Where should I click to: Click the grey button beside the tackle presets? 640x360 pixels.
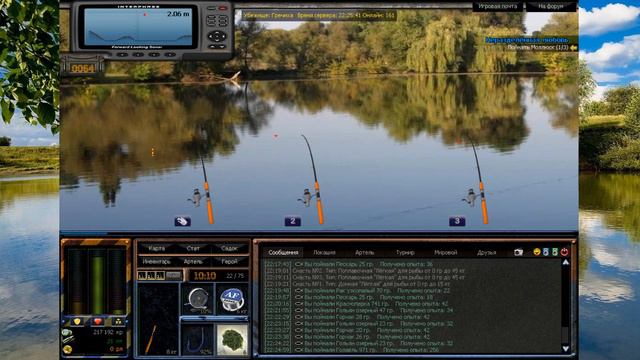[x=174, y=276]
